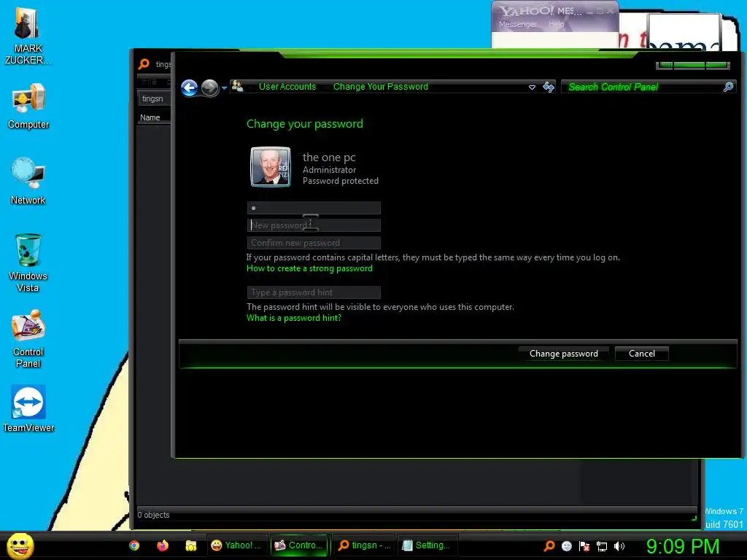Click the orange search tray icon
Viewport: 747px width, 560px height.
pos(549,546)
